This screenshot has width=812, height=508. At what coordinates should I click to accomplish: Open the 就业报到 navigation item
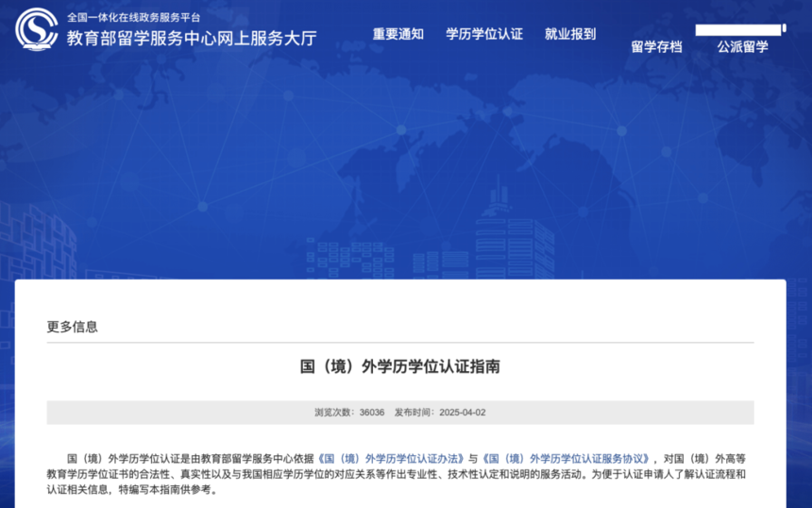[570, 34]
